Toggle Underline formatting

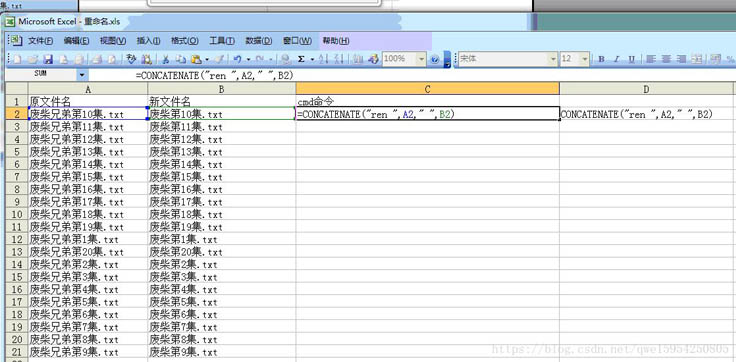(x=632, y=59)
